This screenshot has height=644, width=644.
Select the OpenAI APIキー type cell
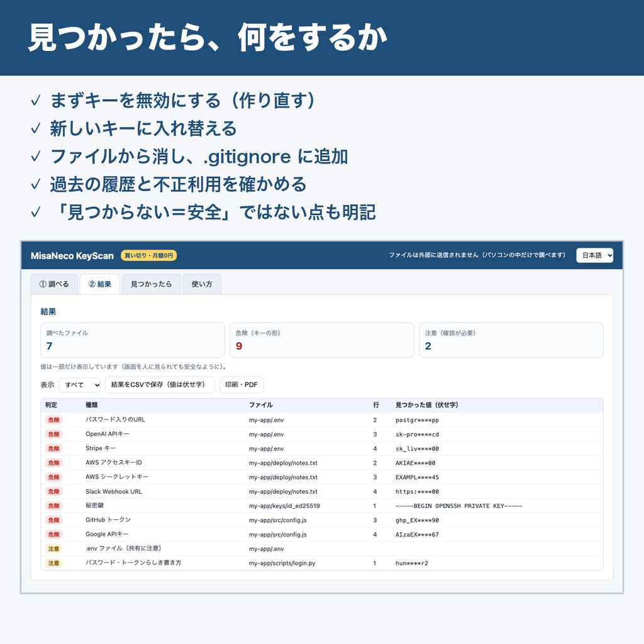(107, 434)
